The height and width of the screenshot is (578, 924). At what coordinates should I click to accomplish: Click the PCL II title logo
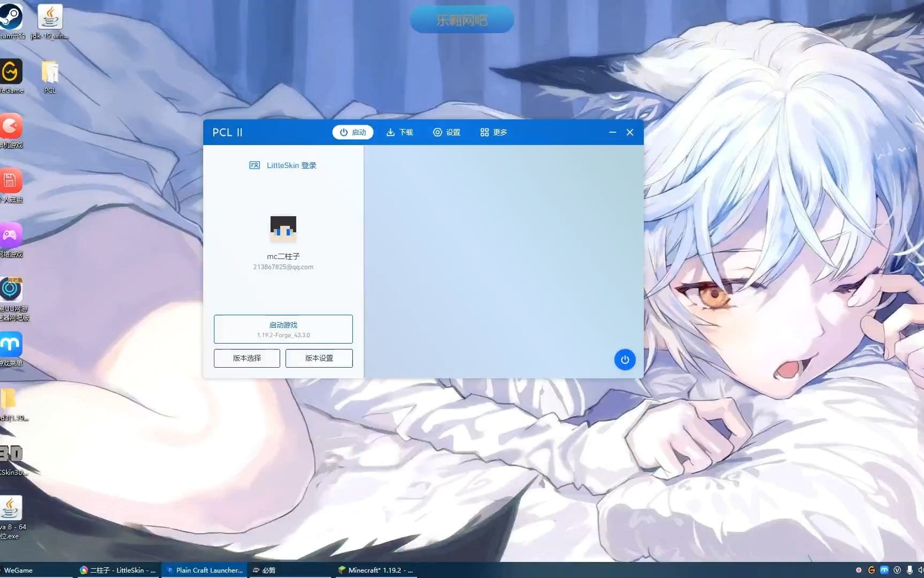(x=227, y=132)
